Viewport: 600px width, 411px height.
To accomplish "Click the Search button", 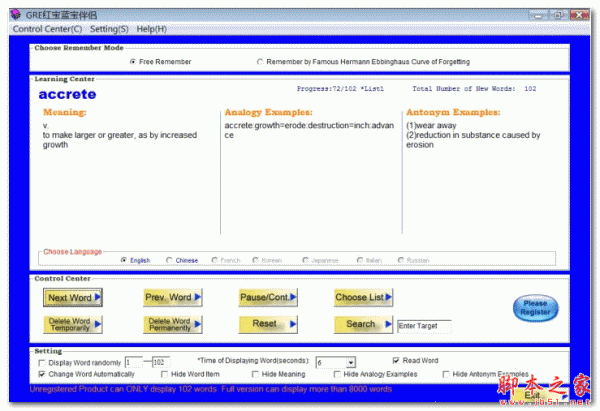I will click(363, 324).
